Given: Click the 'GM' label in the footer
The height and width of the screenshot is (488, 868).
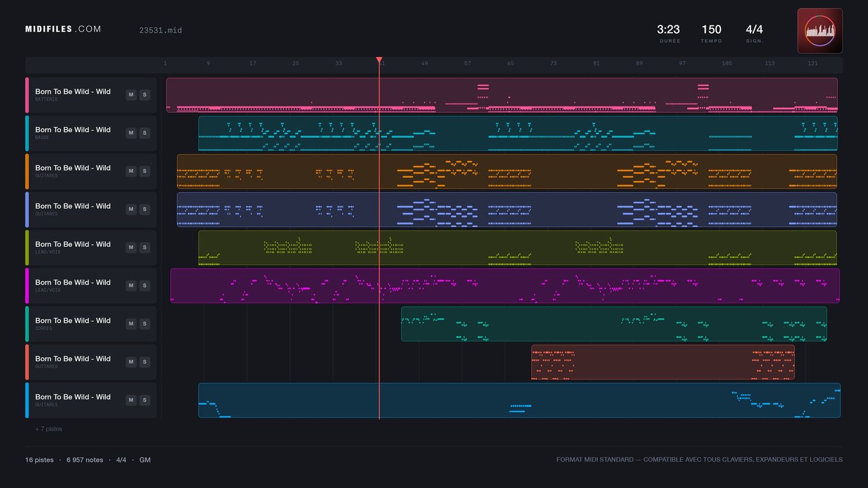Looking at the screenshot, I should tap(145, 460).
